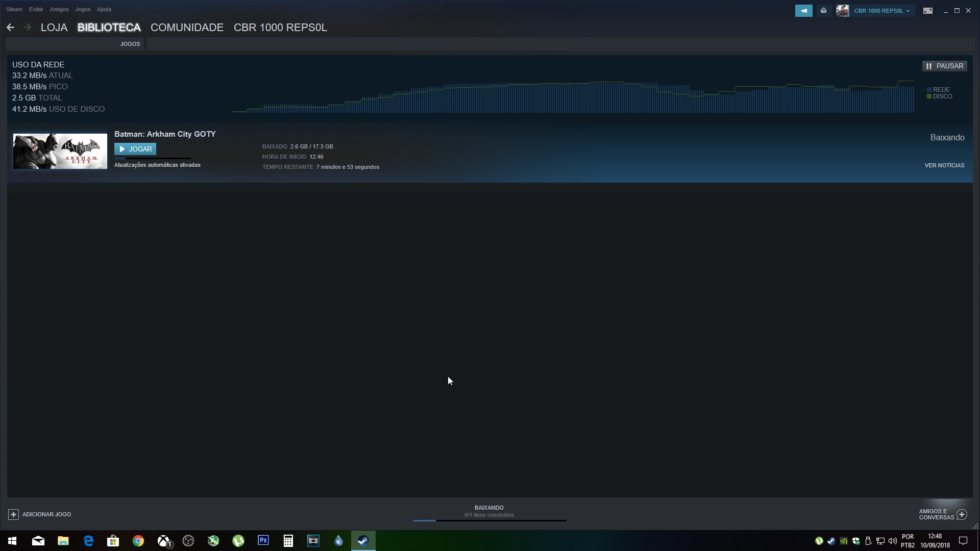
Task: Launch Photoshop from taskbar
Action: tap(263, 541)
